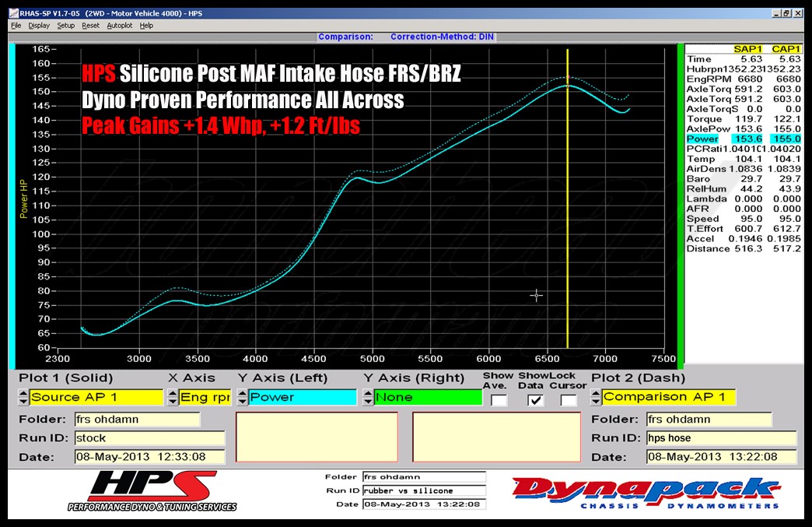812x527 pixels.
Task: Click the Dynapack Chassis Dynamometers logo
Action: [x=646, y=492]
